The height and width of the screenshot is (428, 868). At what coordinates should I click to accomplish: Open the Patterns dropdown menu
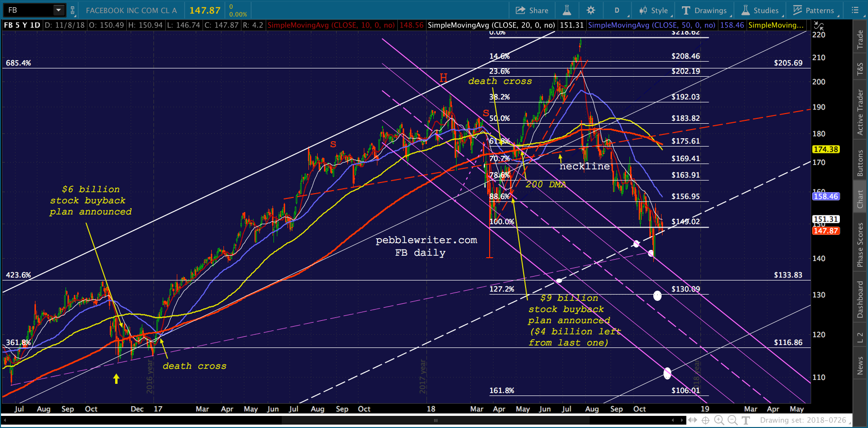(x=814, y=10)
